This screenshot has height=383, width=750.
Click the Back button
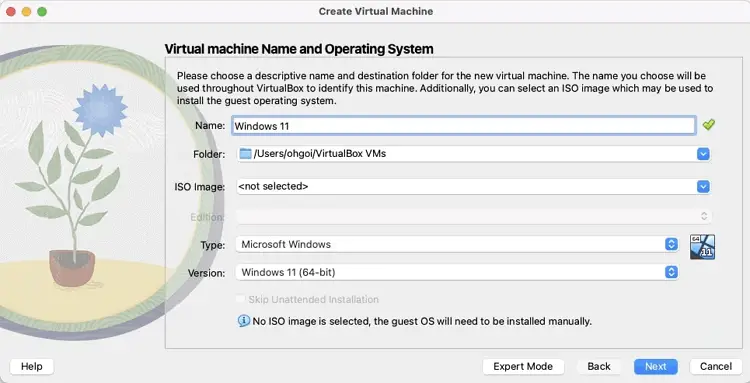click(599, 367)
